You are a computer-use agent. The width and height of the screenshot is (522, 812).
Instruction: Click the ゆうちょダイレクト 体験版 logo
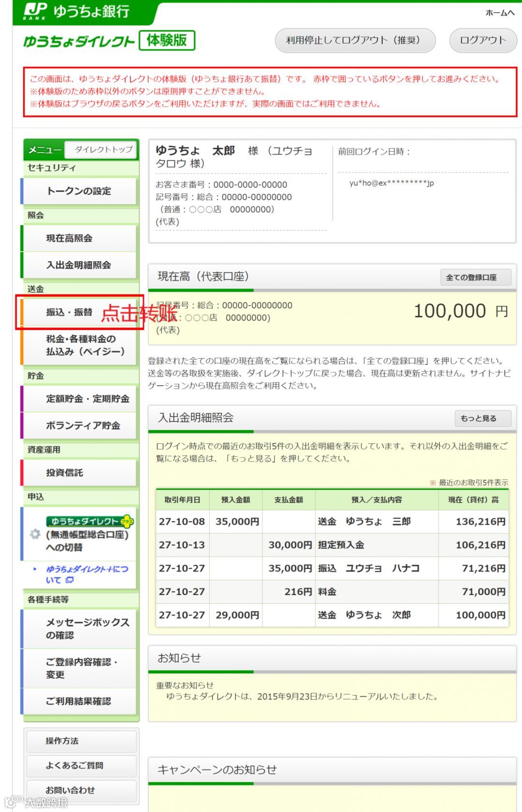109,41
